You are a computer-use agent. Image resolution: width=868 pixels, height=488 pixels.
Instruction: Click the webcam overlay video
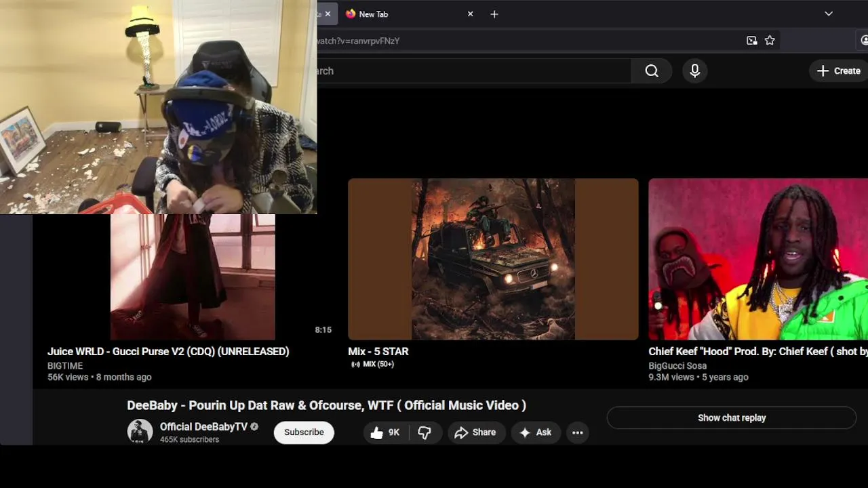click(x=158, y=107)
